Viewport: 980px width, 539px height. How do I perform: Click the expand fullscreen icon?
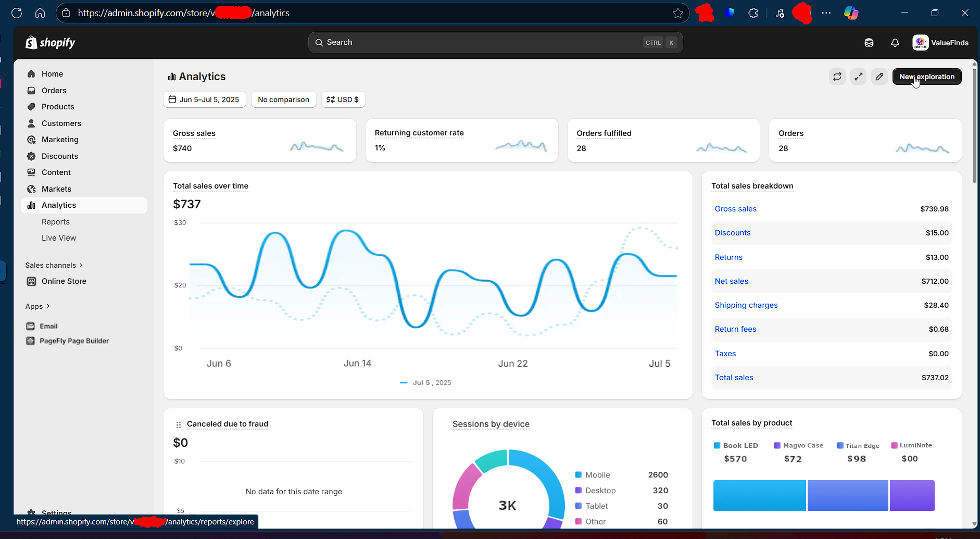point(858,77)
